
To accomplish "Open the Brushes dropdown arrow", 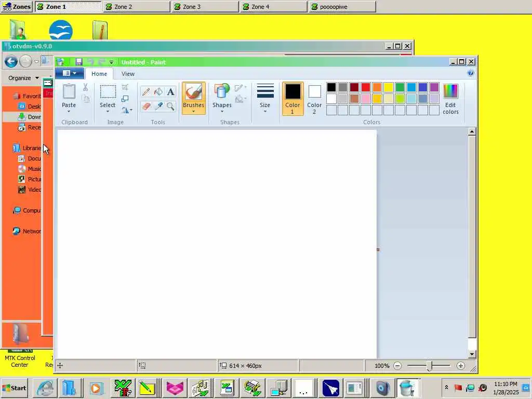I will click(193, 111).
